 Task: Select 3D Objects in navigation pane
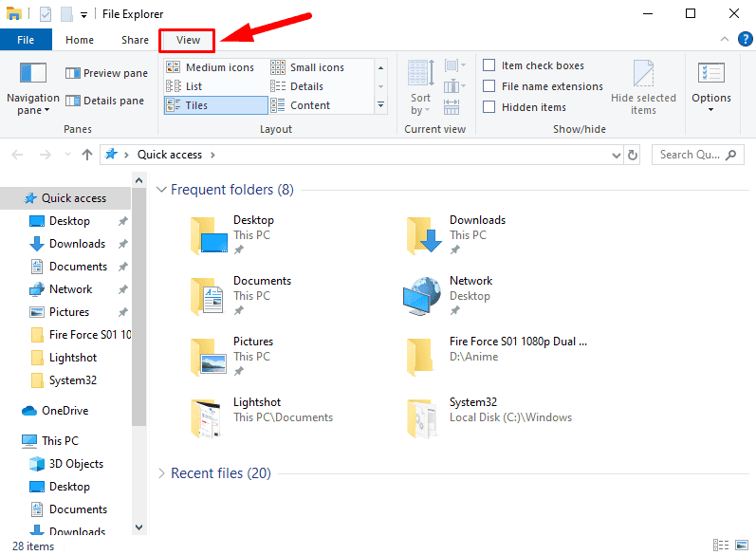76,464
